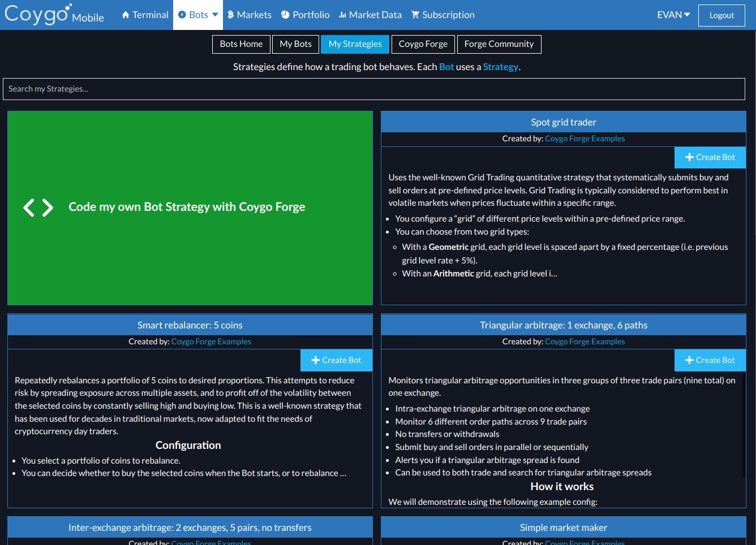Open the Forge Community tab
Screen dimensions: 756x545
tap(499, 44)
